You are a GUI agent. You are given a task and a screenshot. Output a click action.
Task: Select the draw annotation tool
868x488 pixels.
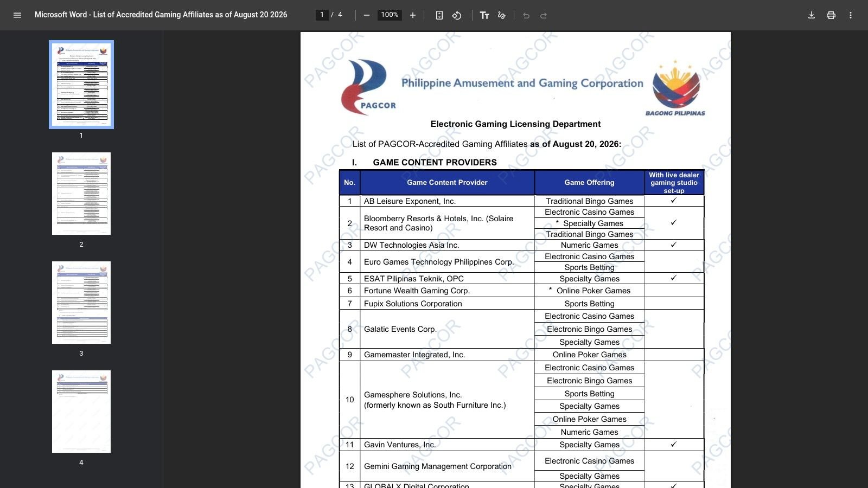pyautogui.click(x=502, y=15)
